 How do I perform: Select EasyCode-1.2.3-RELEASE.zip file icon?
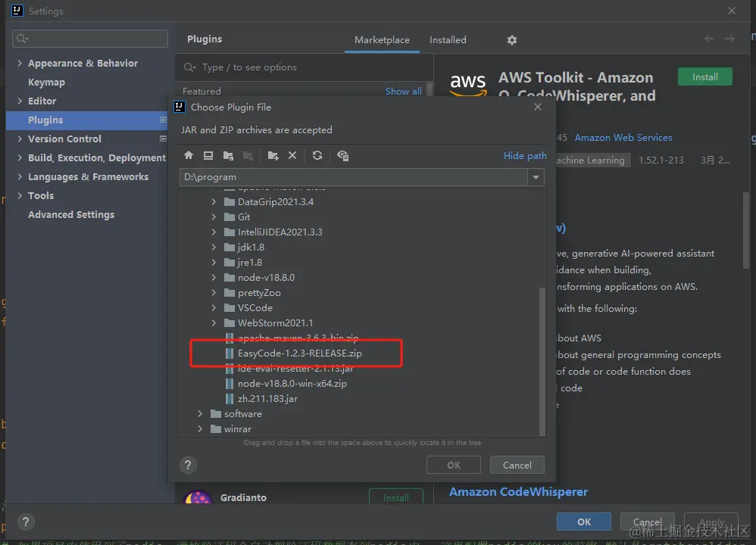[x=230, y=353]
